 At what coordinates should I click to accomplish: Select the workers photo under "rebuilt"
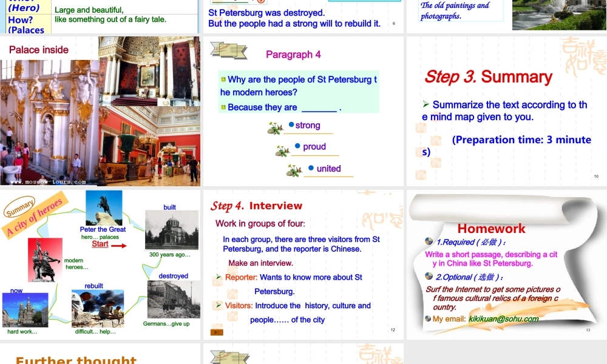[x=98, y=309]
